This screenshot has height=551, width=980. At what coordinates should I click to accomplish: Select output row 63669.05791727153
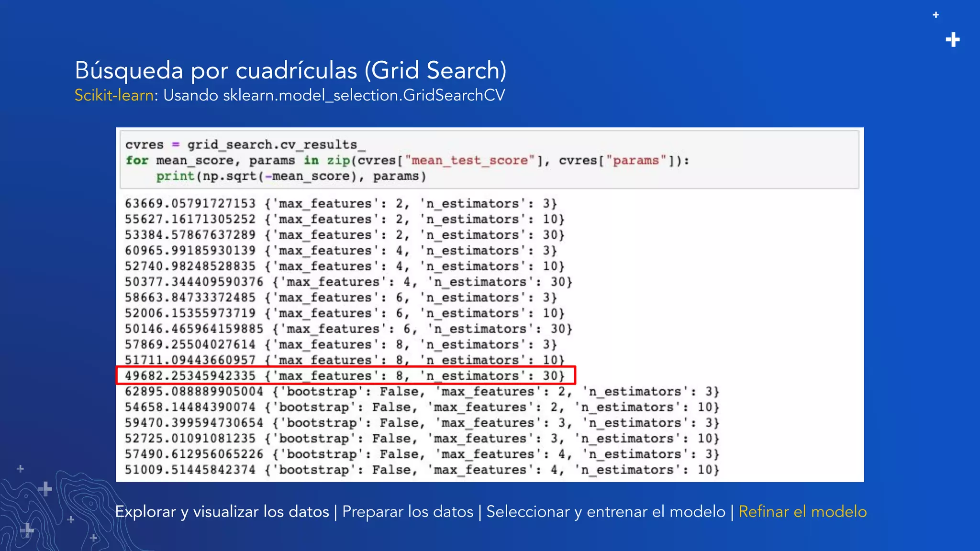click(x=341, y=203)
